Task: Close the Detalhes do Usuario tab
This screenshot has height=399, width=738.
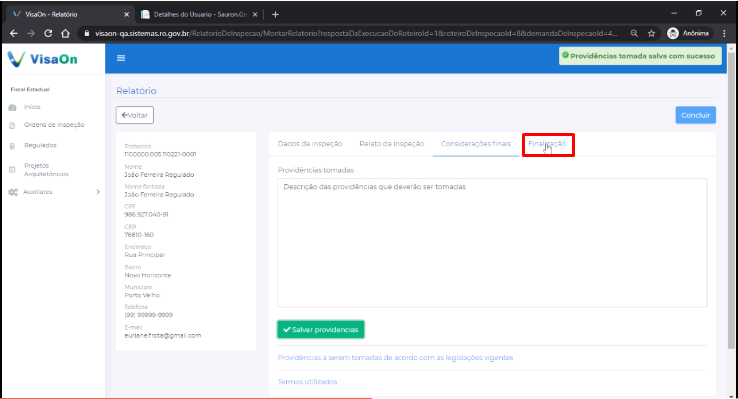Action: click(x=255, y=15)
